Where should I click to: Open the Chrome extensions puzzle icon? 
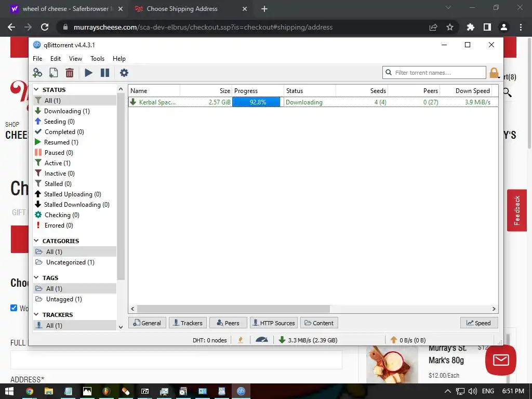click(470, 27)
